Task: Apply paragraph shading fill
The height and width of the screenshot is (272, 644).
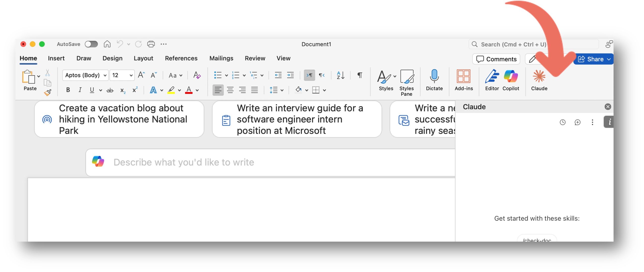Action: [x=298, y=90]
